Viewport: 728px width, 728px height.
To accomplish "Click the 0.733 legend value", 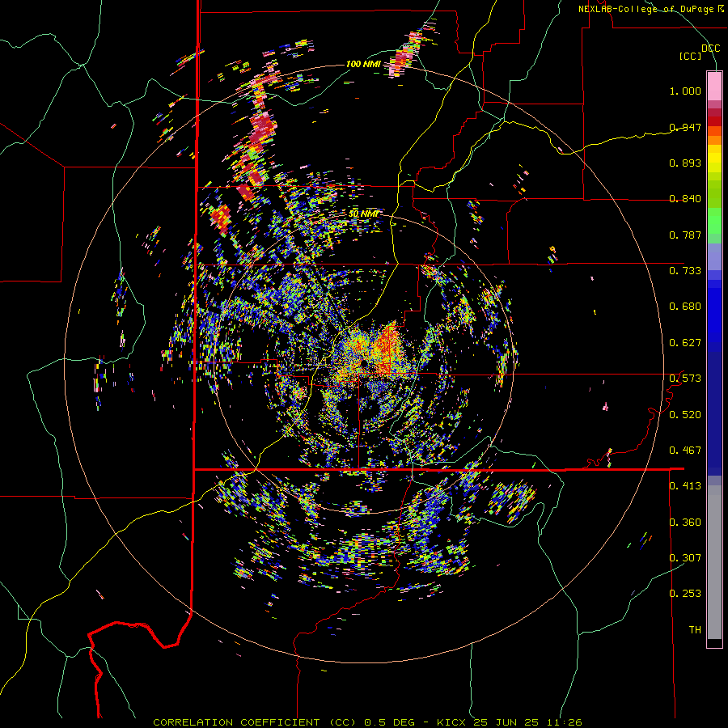I will [x=685, y=270].
